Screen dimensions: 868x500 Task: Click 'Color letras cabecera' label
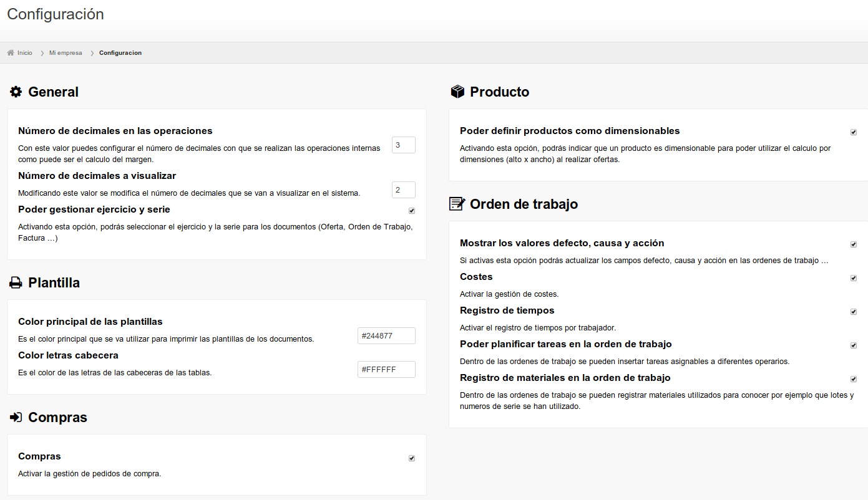68,355
